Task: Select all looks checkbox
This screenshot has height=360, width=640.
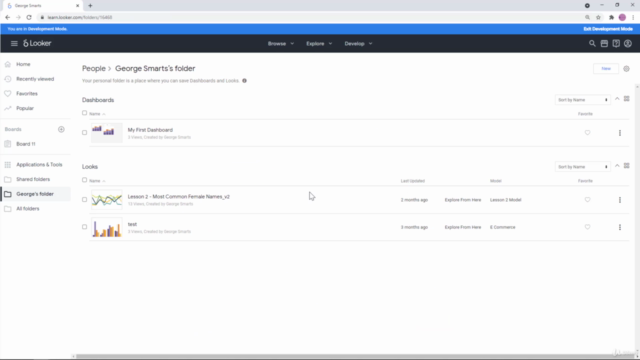Action: [x=84, y=180]
